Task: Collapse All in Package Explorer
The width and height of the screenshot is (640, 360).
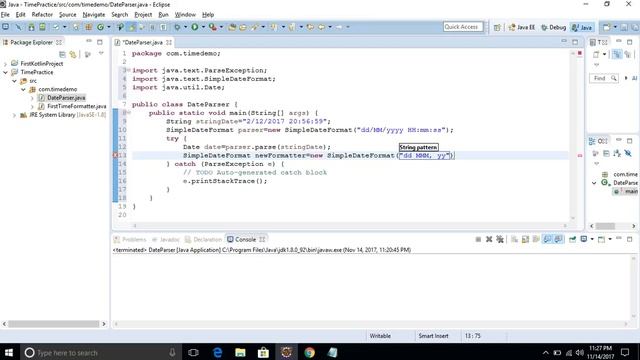Action: pos(62,54)
